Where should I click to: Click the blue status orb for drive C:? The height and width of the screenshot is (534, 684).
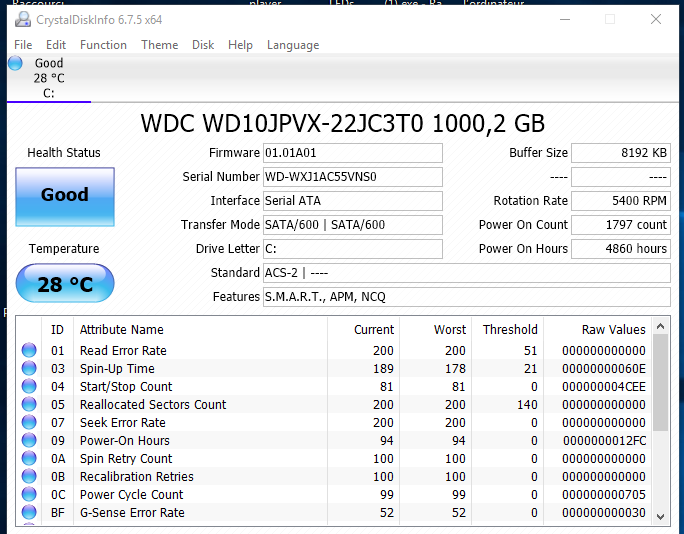15,63
